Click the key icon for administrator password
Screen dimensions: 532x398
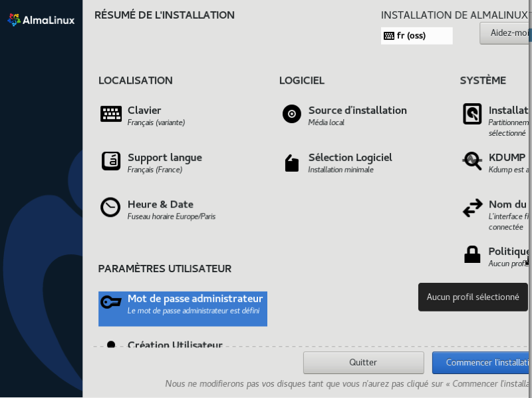[x=111, y=302]
